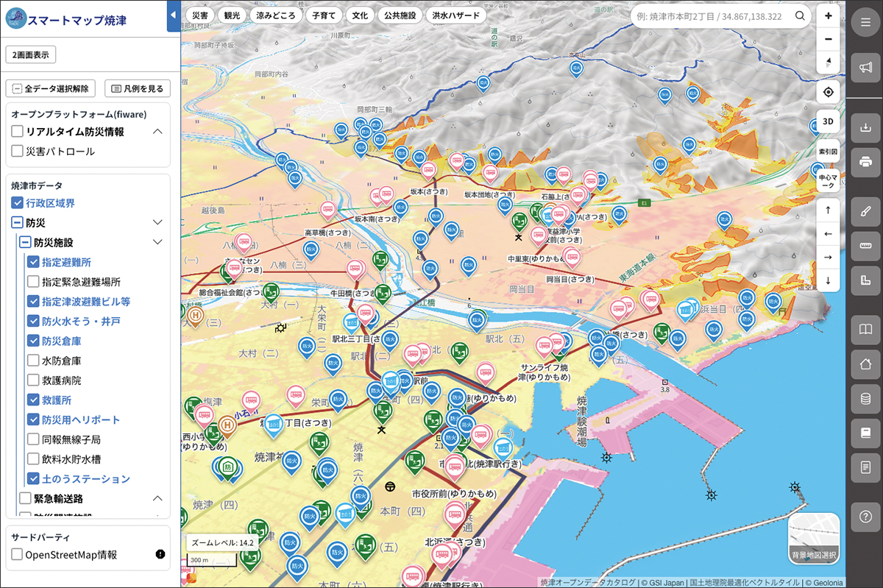
Task: Open the 文化 category tab
Action: pyautogui.click(x=360, y=15)
